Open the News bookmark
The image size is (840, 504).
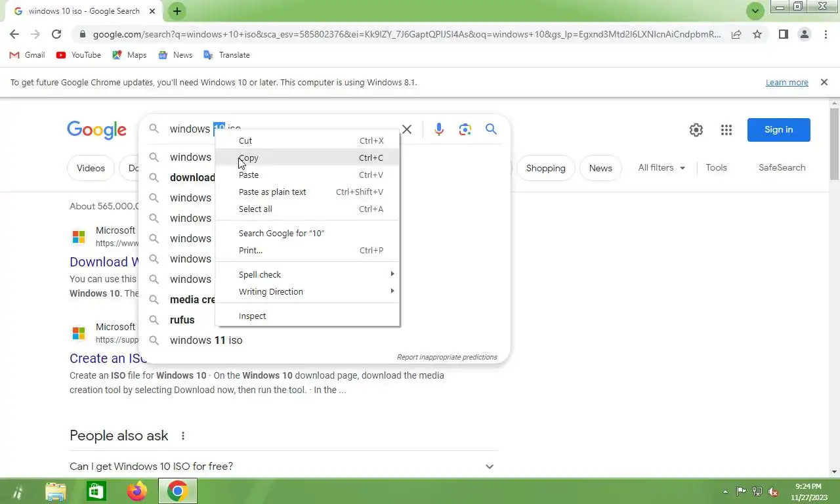[x=175, y=55]
